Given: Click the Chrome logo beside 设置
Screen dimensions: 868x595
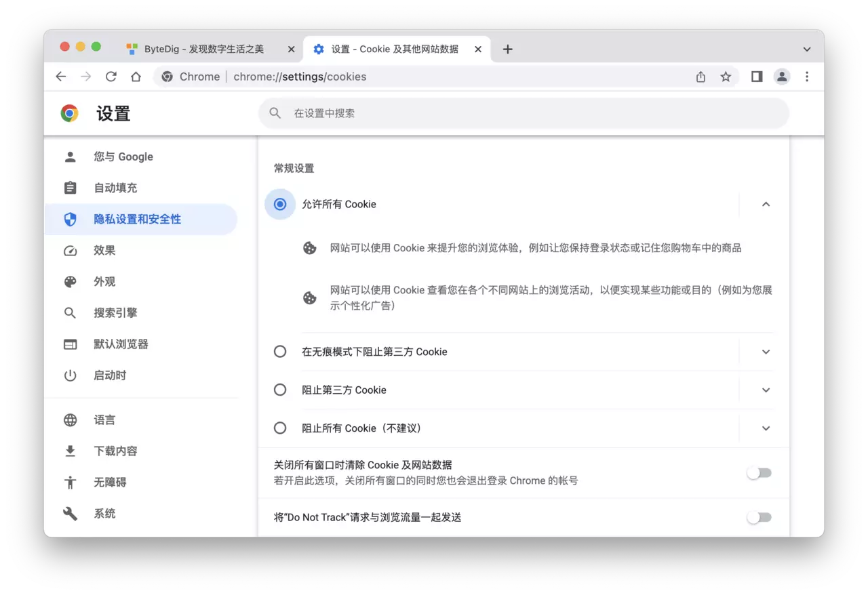Looking at the screenshot, I should 69,113.
